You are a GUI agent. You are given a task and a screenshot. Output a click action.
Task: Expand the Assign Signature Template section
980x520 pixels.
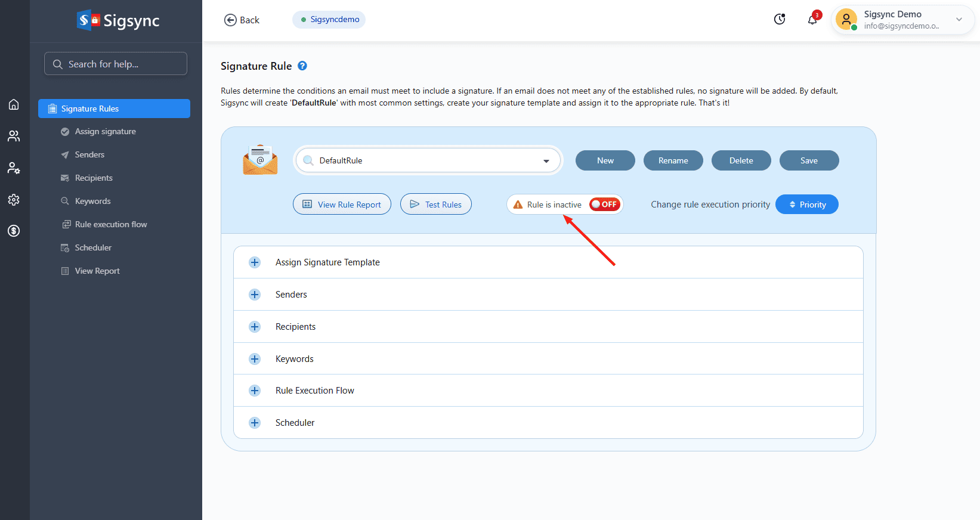tap(255, 262)
